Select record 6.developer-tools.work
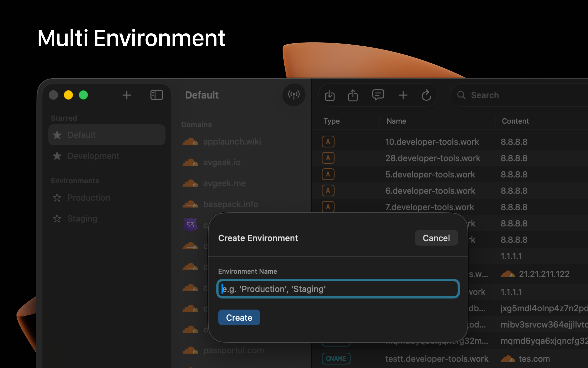 click(430, 191)
